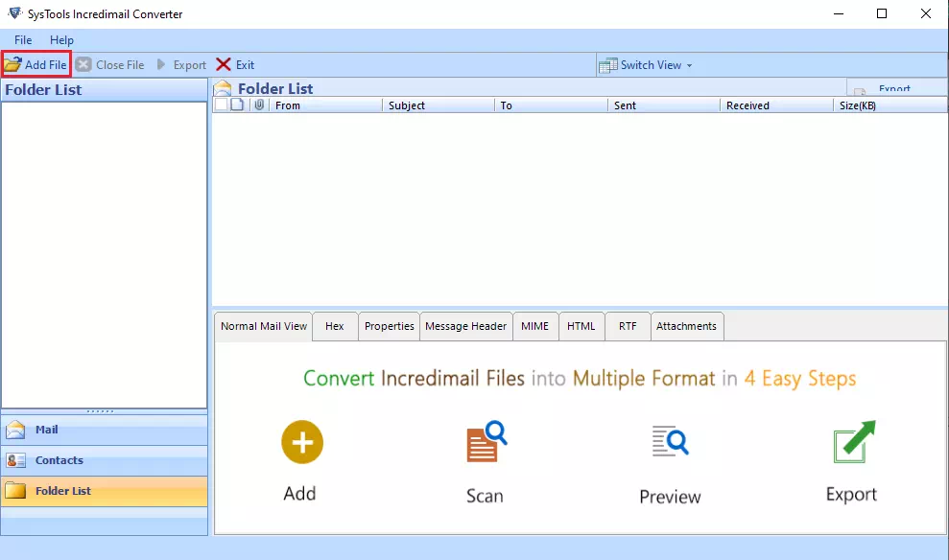Open the Help menu
Image resolution: width=949 pixels, height=560 pixels.
click(x=61, y=40)
